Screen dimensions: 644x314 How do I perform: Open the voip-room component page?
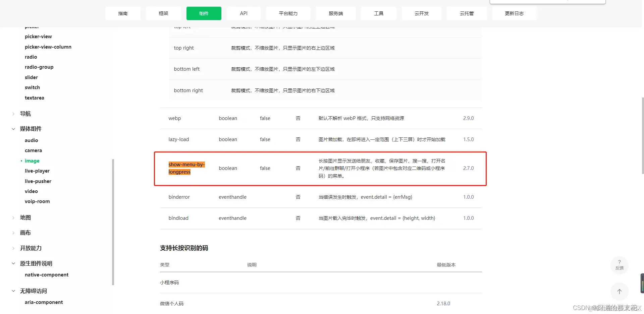pos(37,201)
